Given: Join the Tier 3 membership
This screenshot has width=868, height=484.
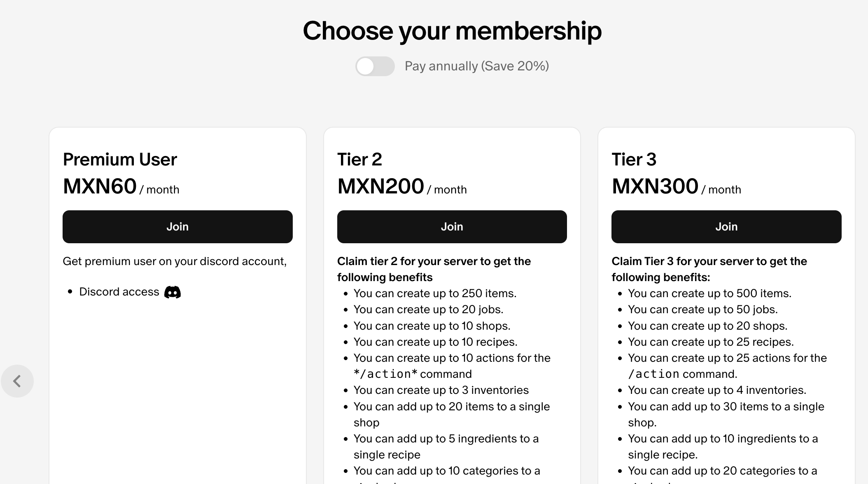Looking at the screenshot, I should point(726,227).
